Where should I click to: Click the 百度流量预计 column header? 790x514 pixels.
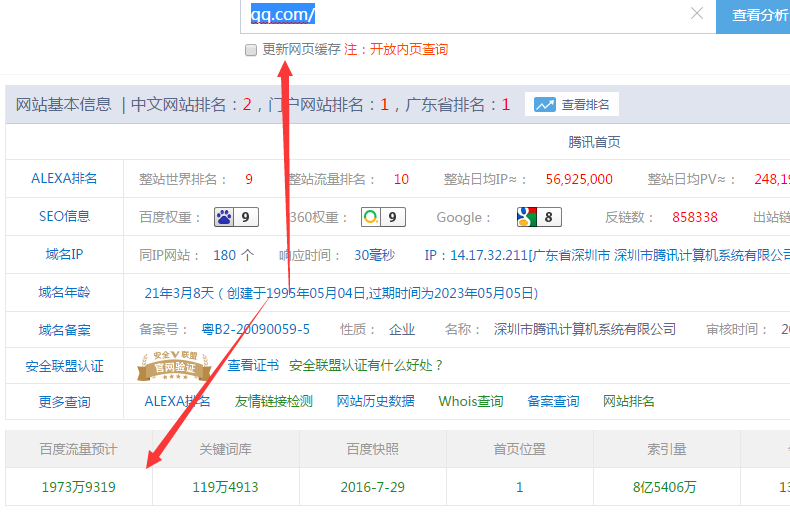pyautogui.click(x=79, y=449)
